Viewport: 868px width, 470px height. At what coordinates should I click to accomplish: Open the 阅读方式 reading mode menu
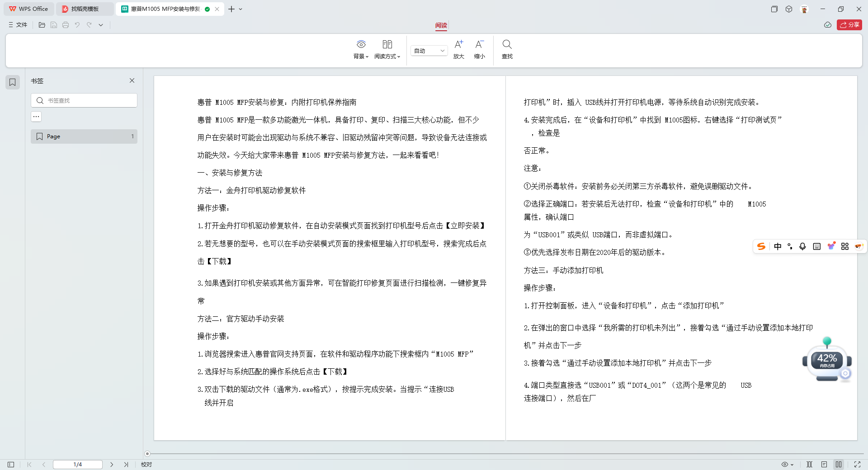387,49
